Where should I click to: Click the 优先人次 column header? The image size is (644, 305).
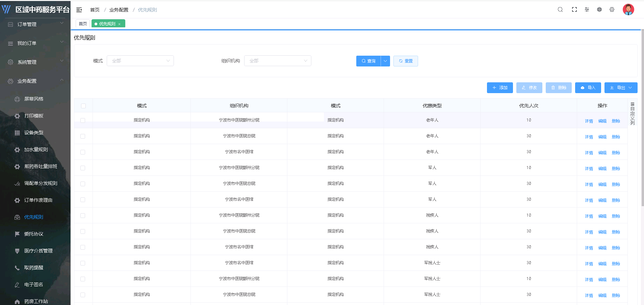coord(529,106)
